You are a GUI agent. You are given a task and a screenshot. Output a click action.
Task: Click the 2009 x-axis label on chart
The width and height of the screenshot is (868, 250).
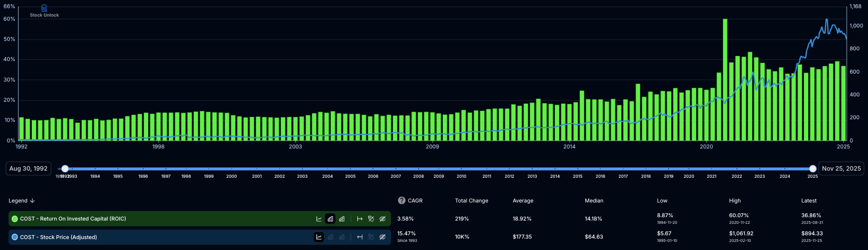[432, 146]
